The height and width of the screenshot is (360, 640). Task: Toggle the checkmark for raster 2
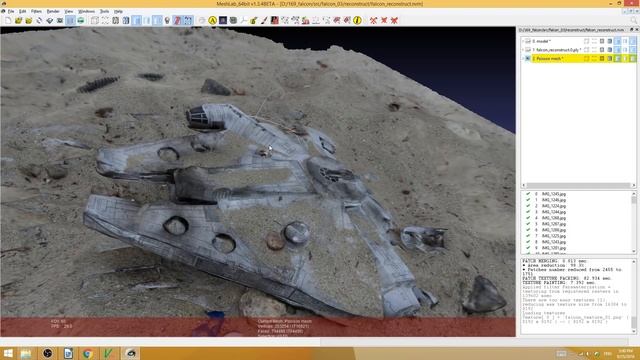coord(528,206)
